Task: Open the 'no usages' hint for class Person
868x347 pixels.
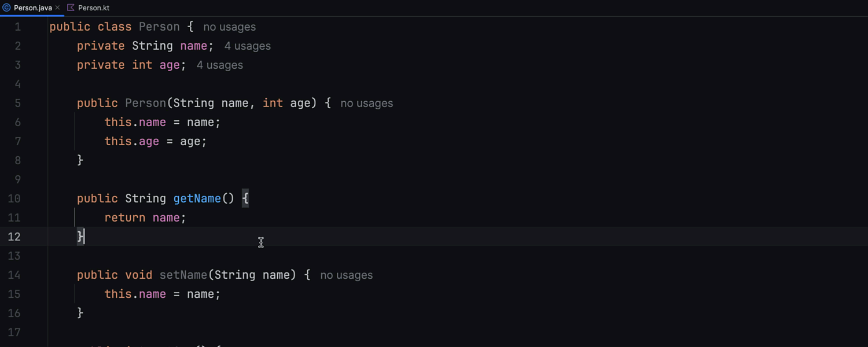Action: pyautogui.click(x=230, y=27)
